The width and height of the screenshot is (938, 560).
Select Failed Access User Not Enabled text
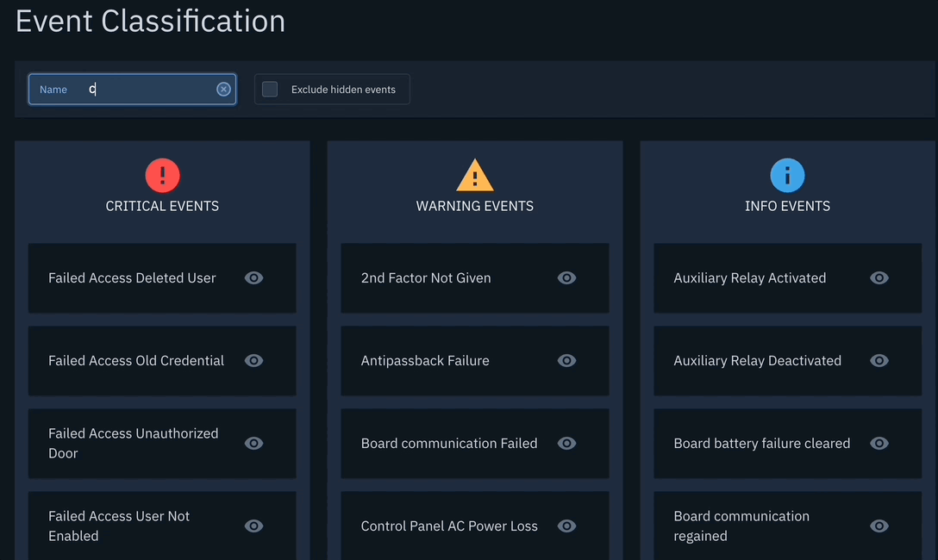(119, 526)
